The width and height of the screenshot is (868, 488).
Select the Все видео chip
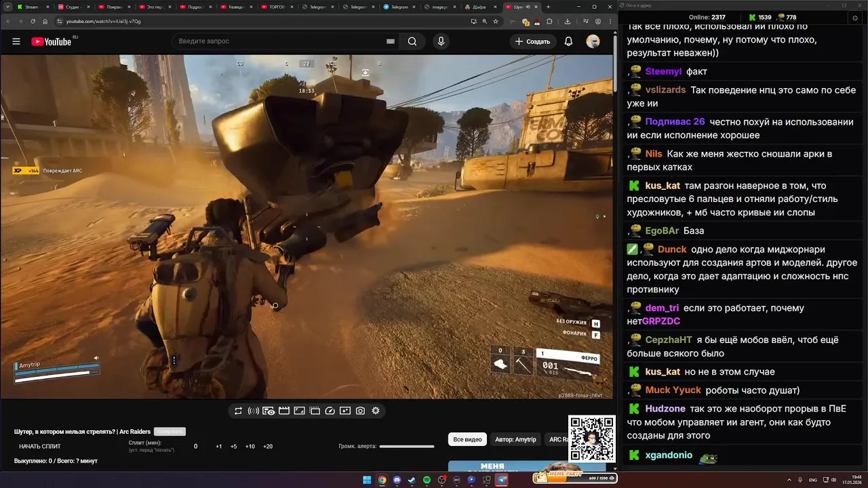[x=467, y=439]
